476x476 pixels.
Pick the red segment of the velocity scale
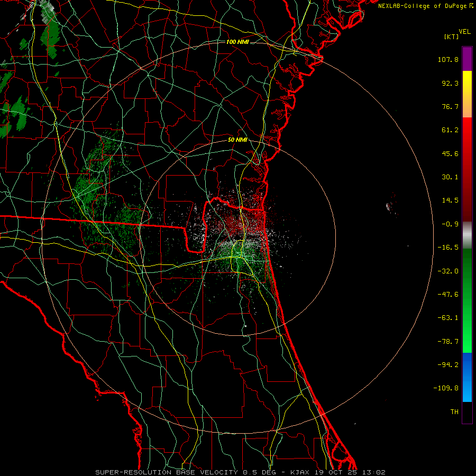[x=467, y=169]
